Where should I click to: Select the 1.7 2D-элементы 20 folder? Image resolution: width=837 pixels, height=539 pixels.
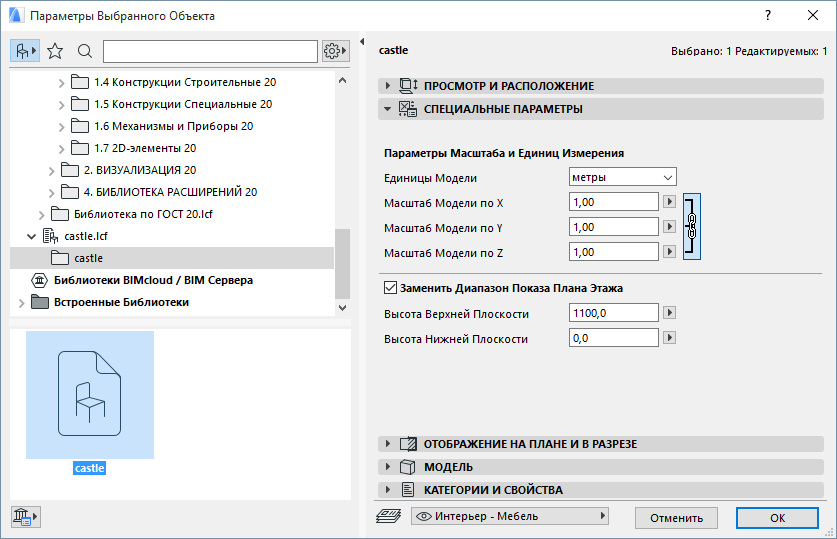pyautogui.click(x=145, y=148)
